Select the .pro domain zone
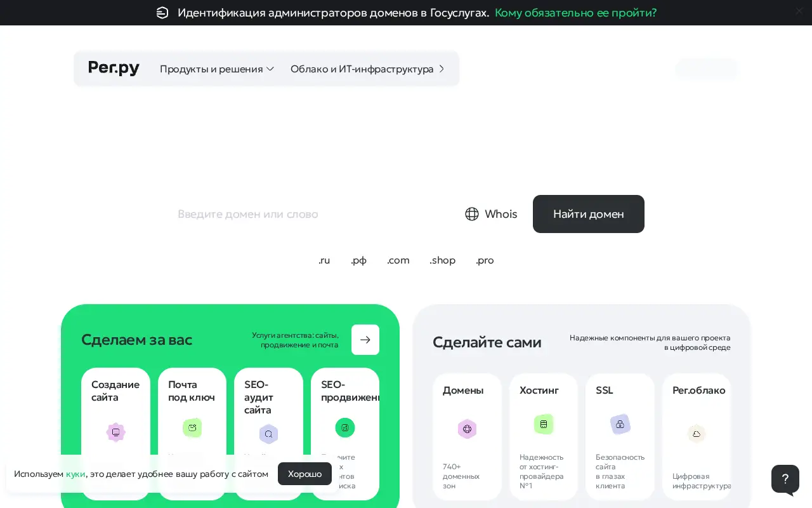The height and width of the screenshot is (508, 812). coord(485,260)
